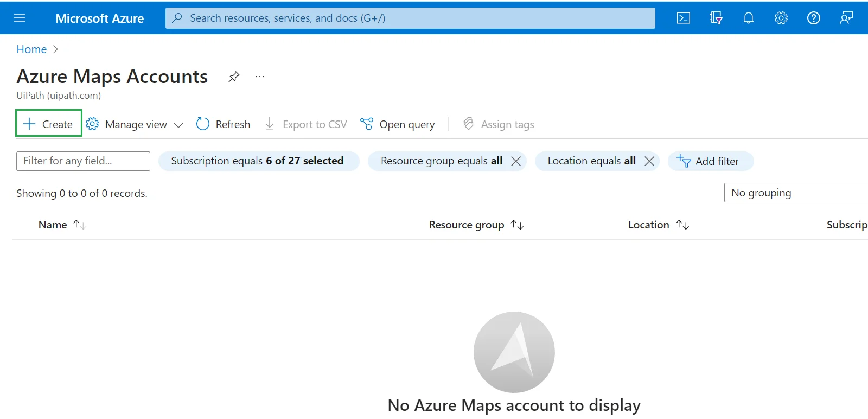Open portal settings gear
Viewport: 868px width, 419px height.
[x=781, y=18]
